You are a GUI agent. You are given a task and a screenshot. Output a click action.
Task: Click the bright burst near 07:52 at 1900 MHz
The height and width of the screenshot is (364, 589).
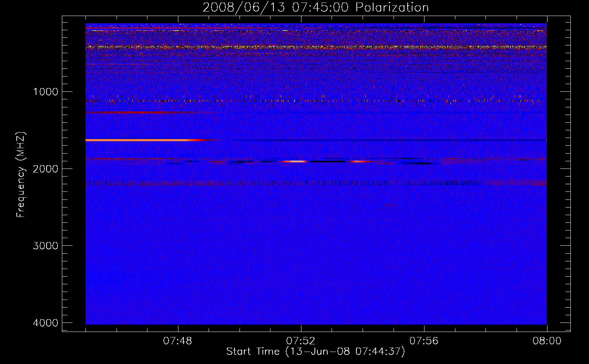(295, 161)
